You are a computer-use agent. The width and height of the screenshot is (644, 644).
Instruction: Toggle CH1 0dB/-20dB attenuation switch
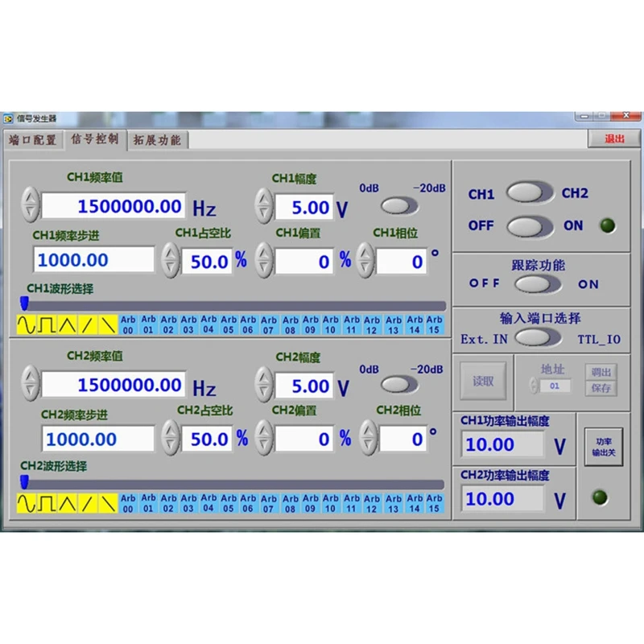(398, 206)
